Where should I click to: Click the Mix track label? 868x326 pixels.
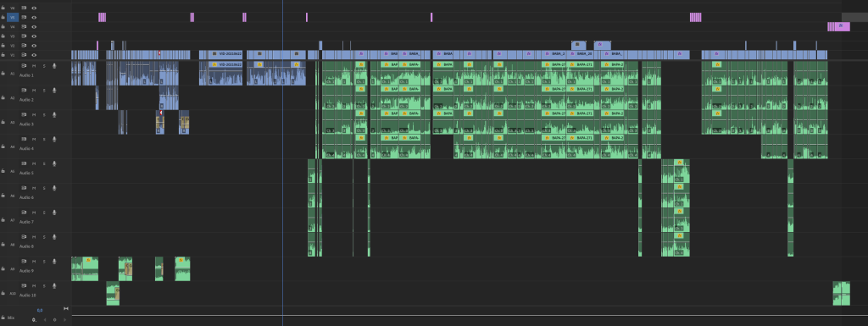coord(11,318)
